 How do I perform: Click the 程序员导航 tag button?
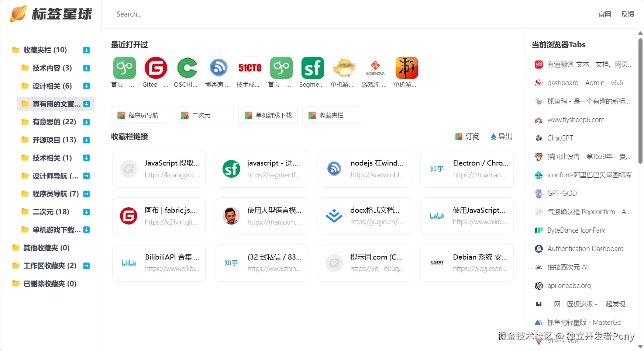coord(141,115)
